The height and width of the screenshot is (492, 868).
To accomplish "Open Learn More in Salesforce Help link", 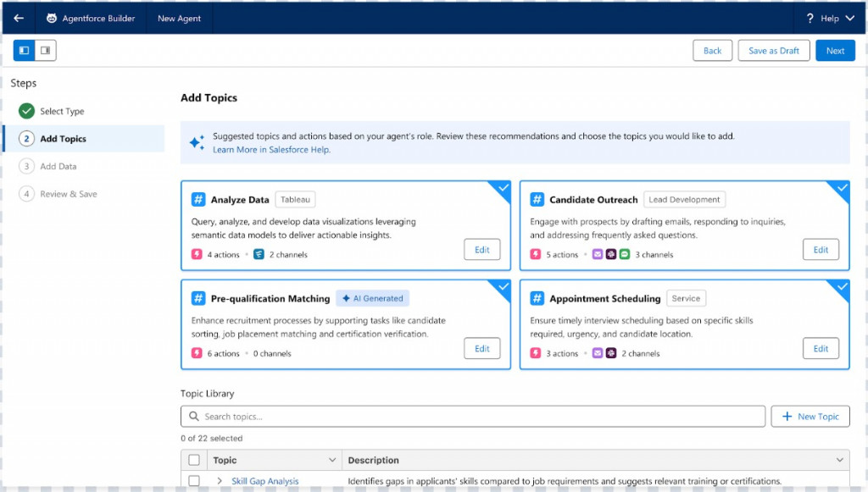I will click(x=271, y=150).
